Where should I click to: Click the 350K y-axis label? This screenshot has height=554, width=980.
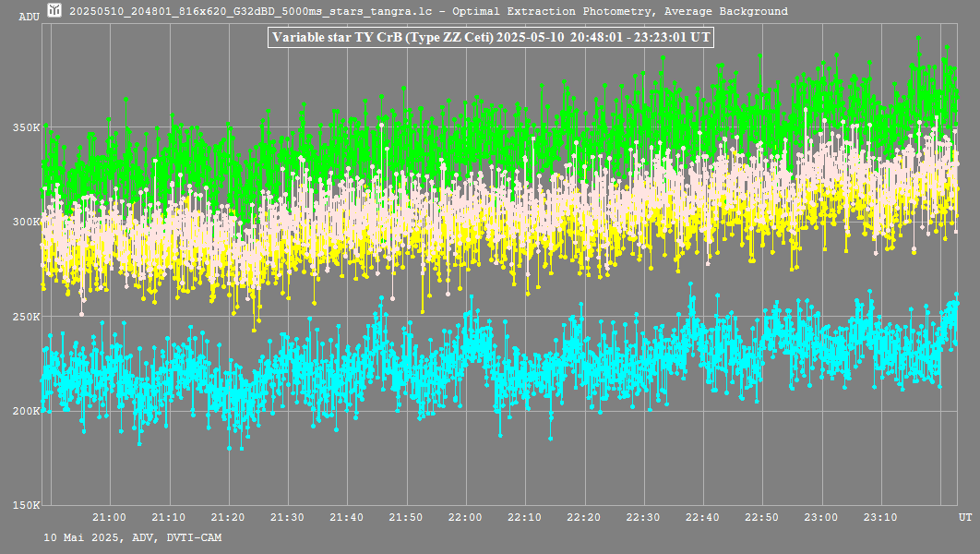coord(26,127)
